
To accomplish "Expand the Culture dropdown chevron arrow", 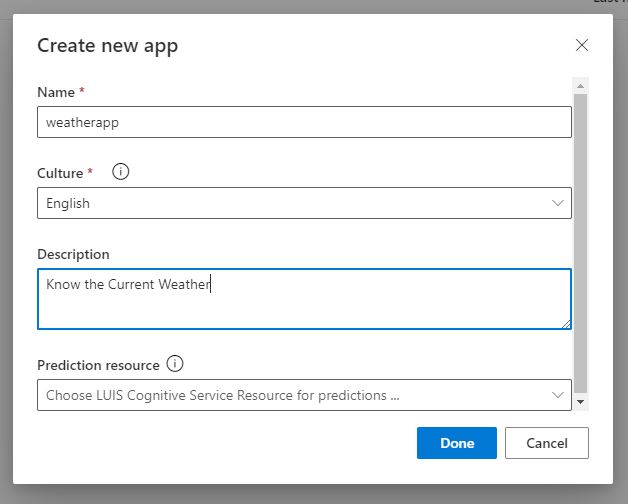I will pos(558,203).
